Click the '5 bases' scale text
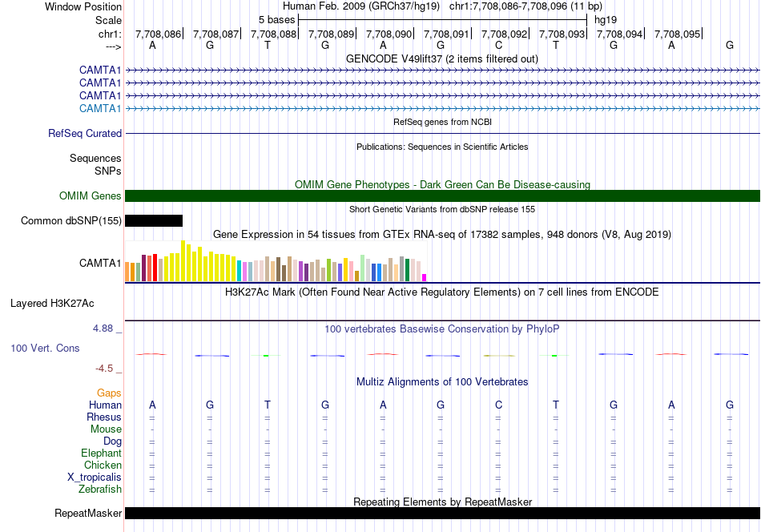Viewport: 761px width, 532px height. coord(276,20)
